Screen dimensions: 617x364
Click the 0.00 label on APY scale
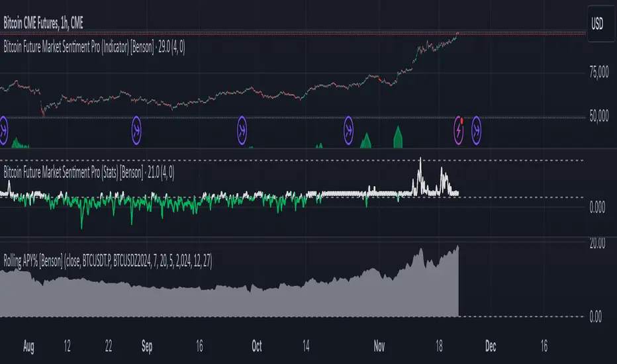pos(596,316)
